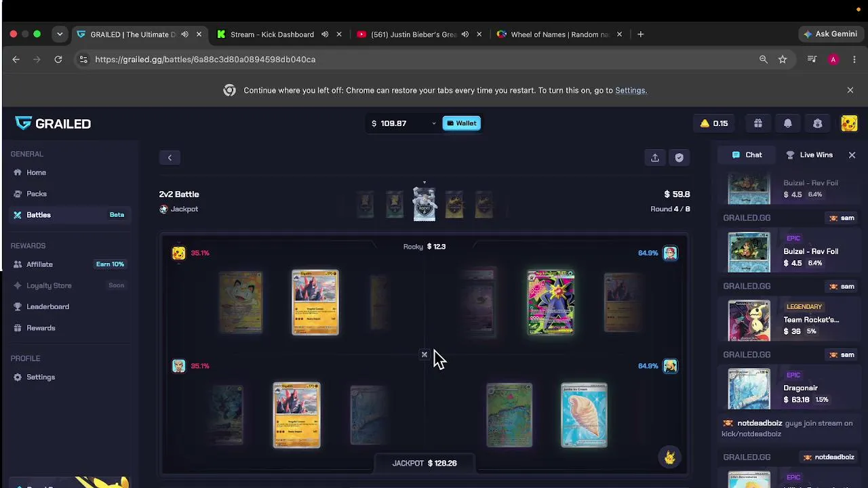Open the Loyalty Store entry
Image resolution: width=868 pixels, height=488 pixels.
click(x=49, y=285)
